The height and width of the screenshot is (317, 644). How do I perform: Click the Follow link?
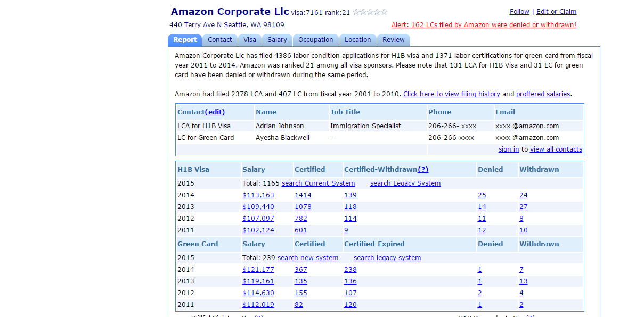[519, 12]
